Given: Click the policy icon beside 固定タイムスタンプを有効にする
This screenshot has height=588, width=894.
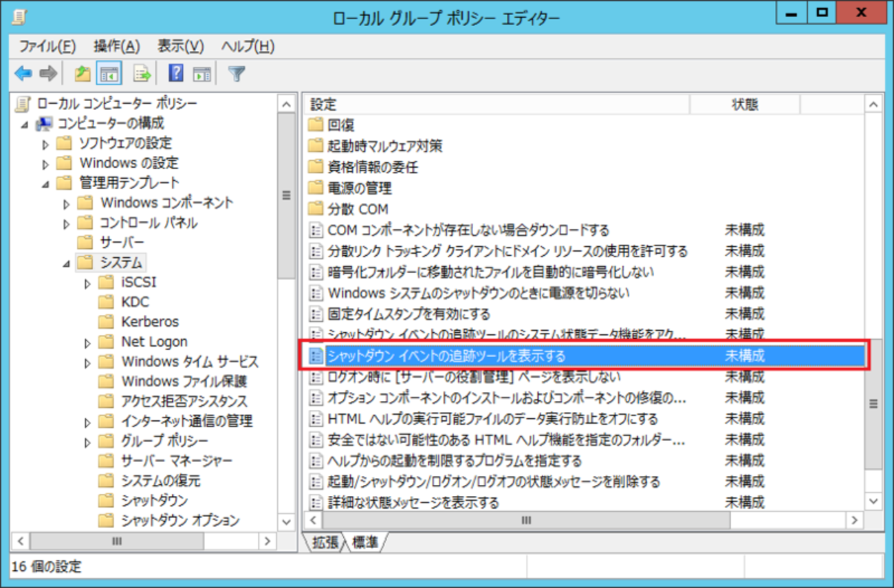Looking at the screenshot, I should 316,314.
